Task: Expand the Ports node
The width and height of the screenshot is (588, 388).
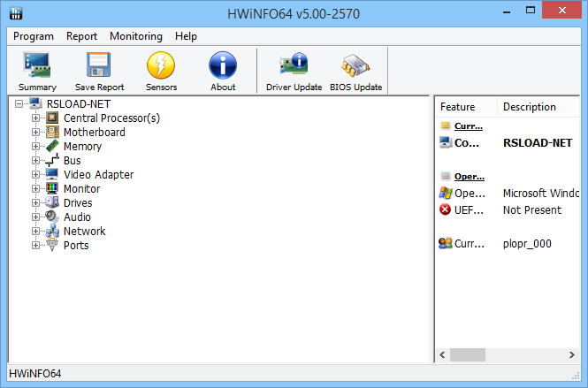Action: pos(35,245)
